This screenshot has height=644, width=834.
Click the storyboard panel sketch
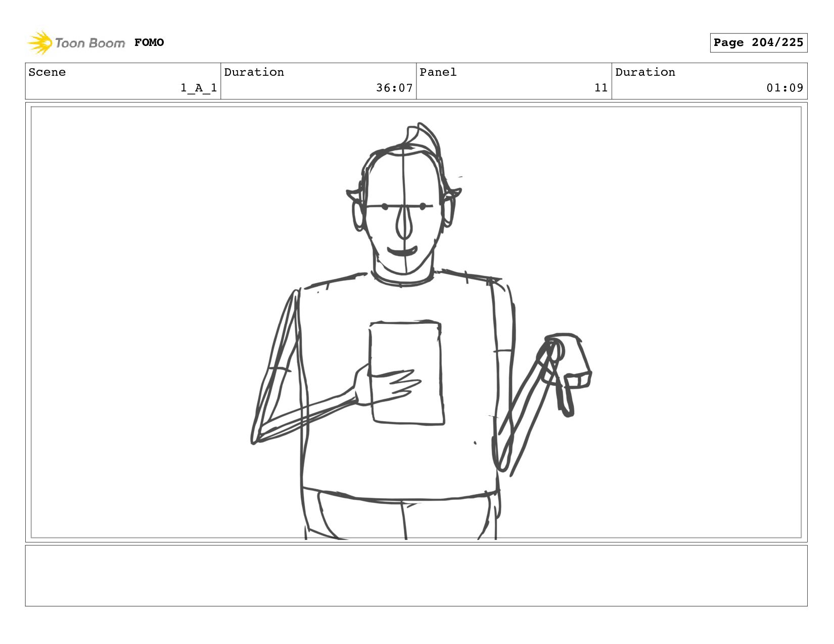(x=416, y=322)
